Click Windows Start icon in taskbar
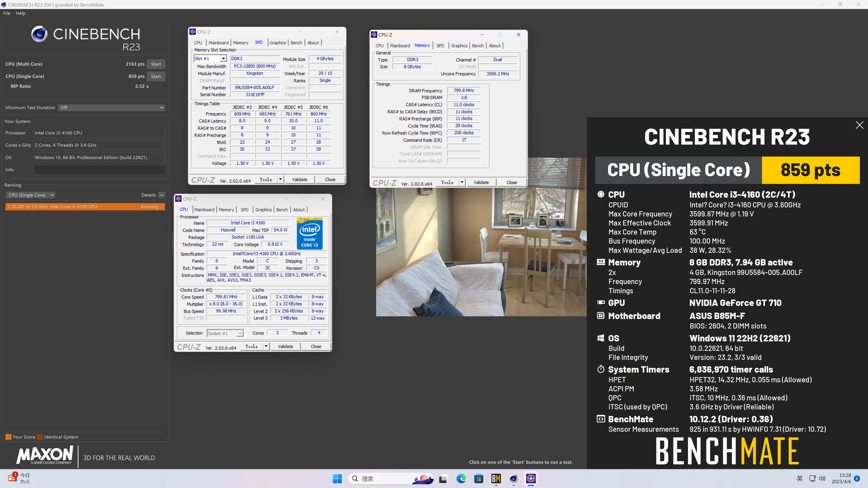Image resolution: width=868 pixels, height=488 pixels. pos(337,479)
